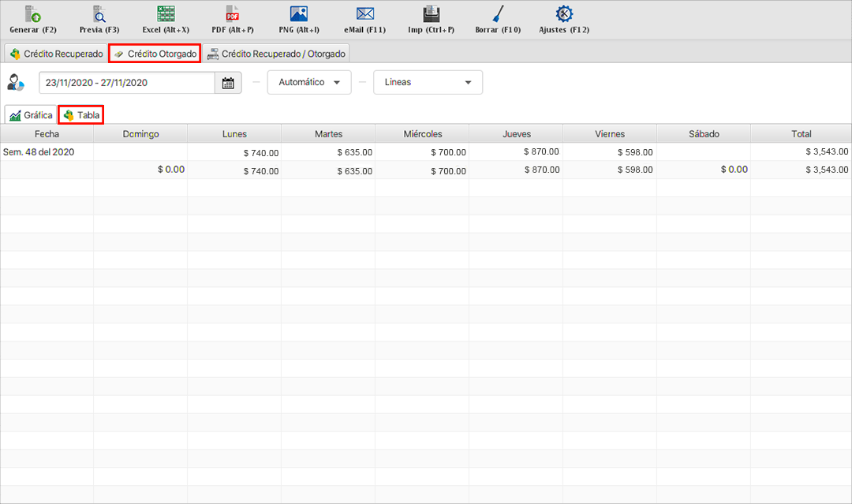Select the Crédito Otorgado tab

point(155,54)
